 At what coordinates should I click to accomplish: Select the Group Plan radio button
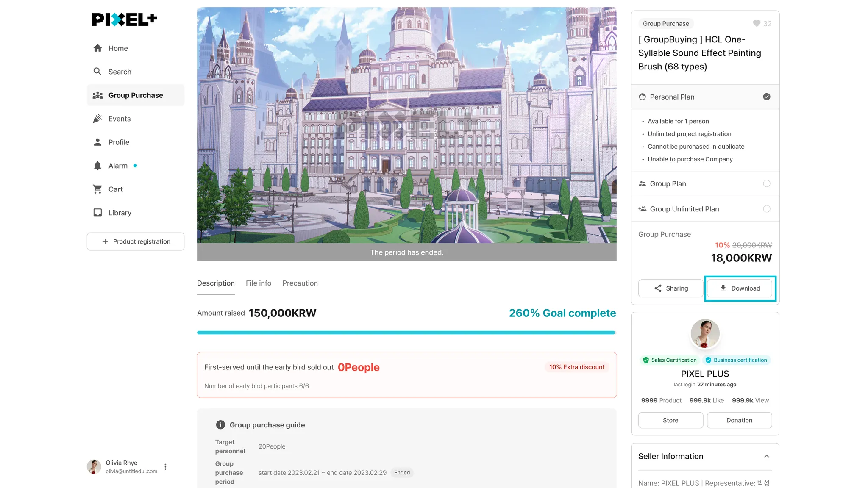[x=767, y=183]
